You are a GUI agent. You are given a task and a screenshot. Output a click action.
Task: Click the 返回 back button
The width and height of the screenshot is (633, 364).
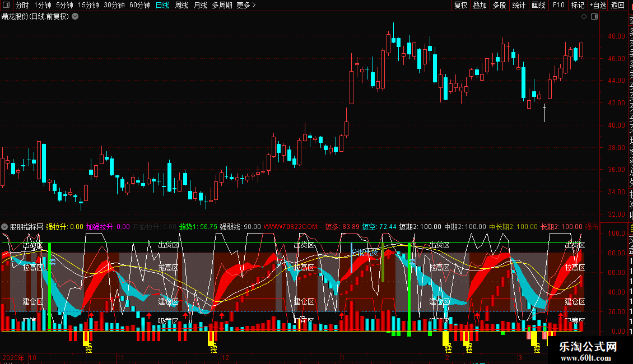(618, 5)
